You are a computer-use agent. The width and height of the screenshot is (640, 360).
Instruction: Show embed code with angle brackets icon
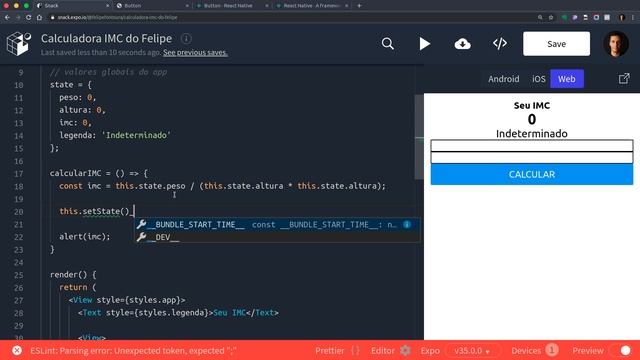(500, 43)
